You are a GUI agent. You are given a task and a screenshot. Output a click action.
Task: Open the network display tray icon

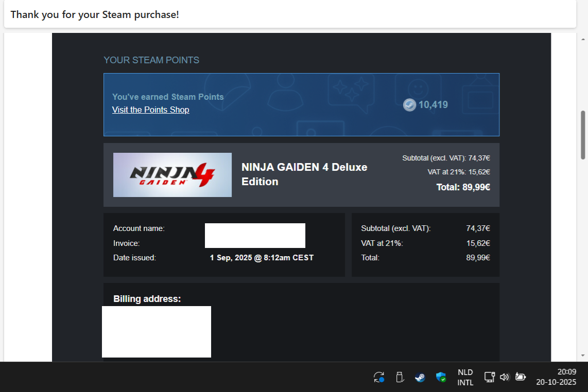489,377
